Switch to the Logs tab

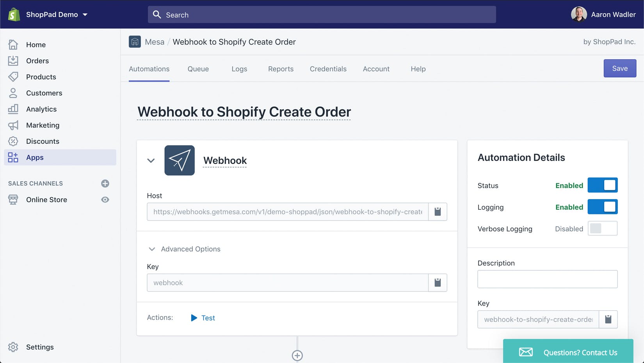[239, 69]
